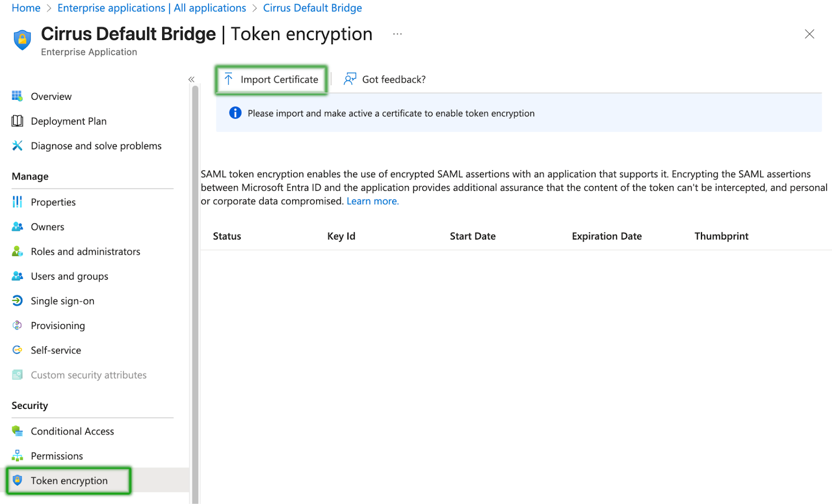Screen dimensions: 832x504
Task: Click the Overview grid icon in sidebar
Action: 17,96
